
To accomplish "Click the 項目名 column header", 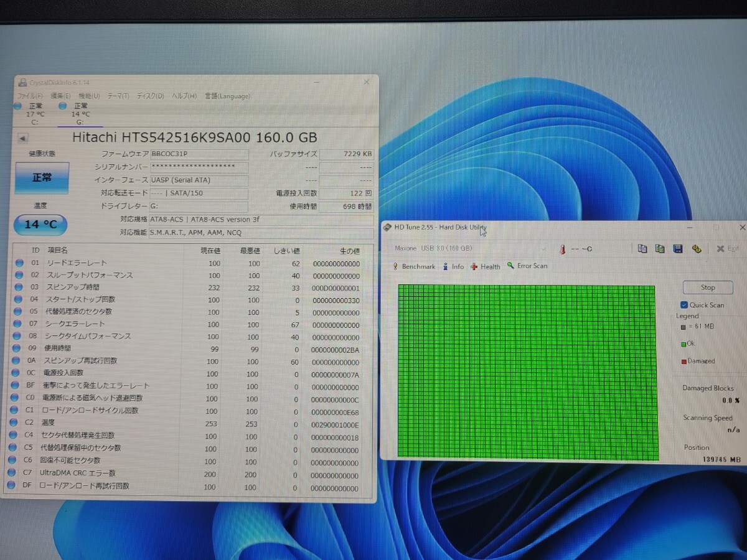I will pos(57,250).
